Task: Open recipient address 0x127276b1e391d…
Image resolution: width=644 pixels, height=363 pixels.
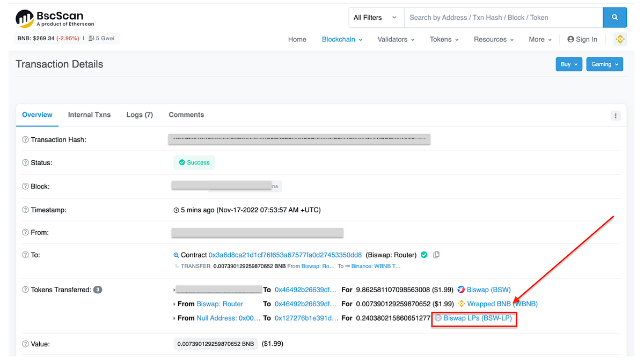Action: coord(306,318)
